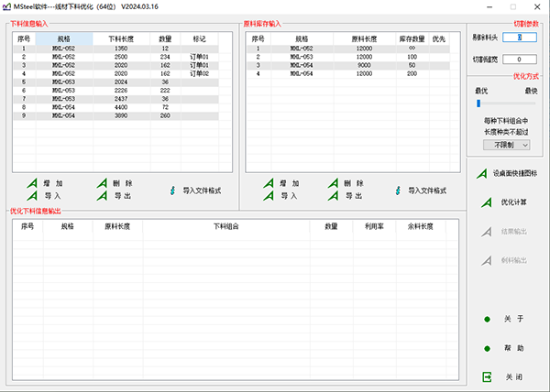Viewport: 550px width, 392px height.
Task: Click 导入 icon under 原料库存输入 table
Action: pos(269,196)
